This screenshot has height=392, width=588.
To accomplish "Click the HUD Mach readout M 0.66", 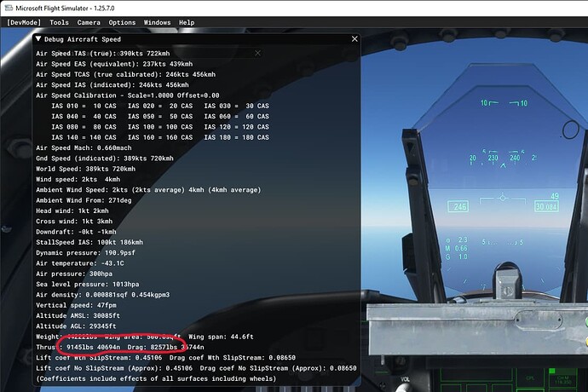I will [457, 248].
